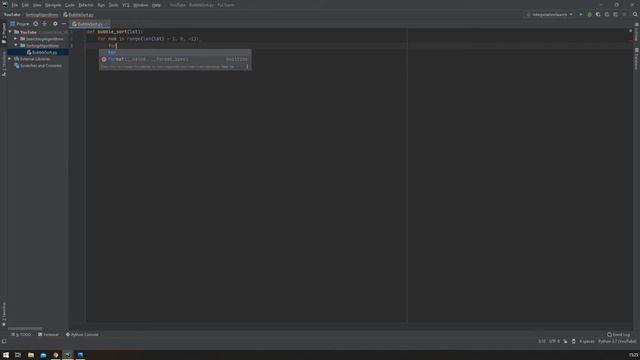This screenshot has height=360, width=640.
Task: Hide the Project panel with minus icon
Action: [64, 24]
